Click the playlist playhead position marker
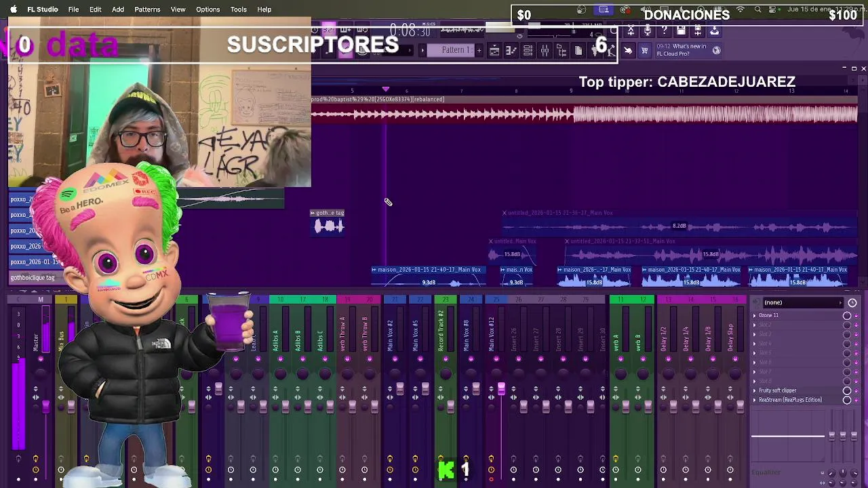Image resolution: width=868 pixels, height=488 pixels. click(386, 89)
